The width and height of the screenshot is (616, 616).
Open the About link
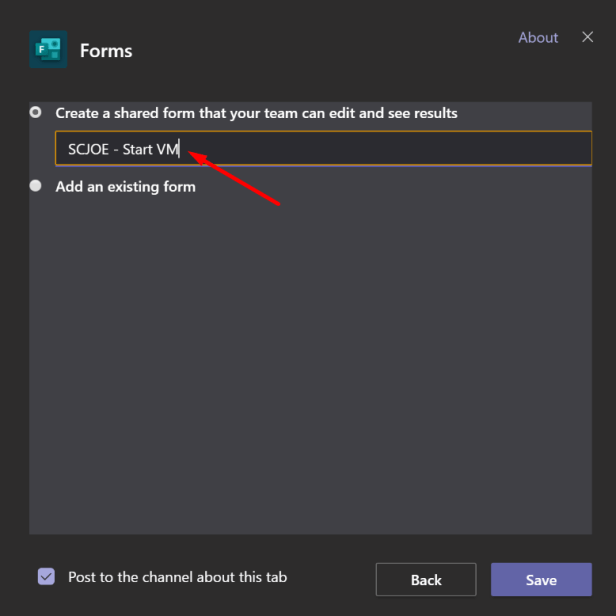(x=538, y=37)
